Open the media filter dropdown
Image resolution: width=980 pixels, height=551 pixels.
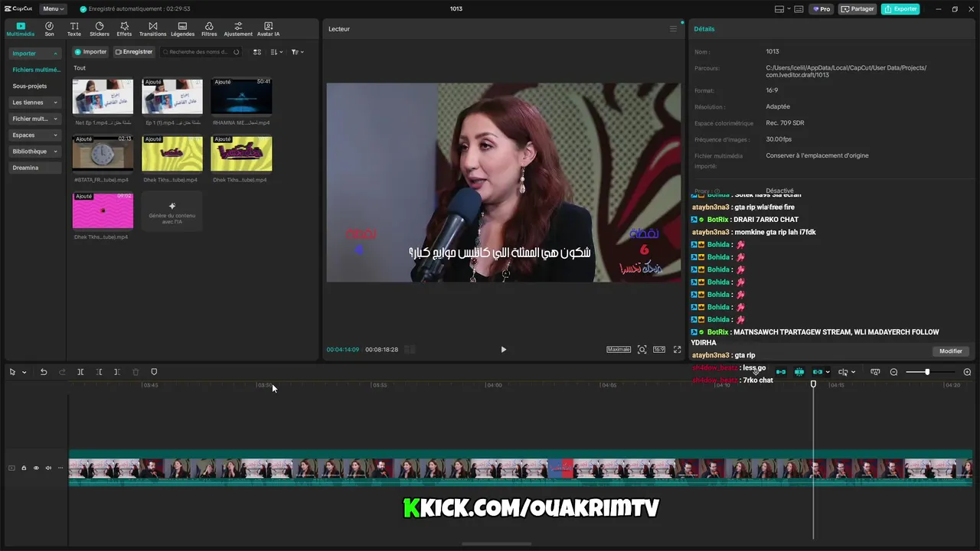coord(298,52)
